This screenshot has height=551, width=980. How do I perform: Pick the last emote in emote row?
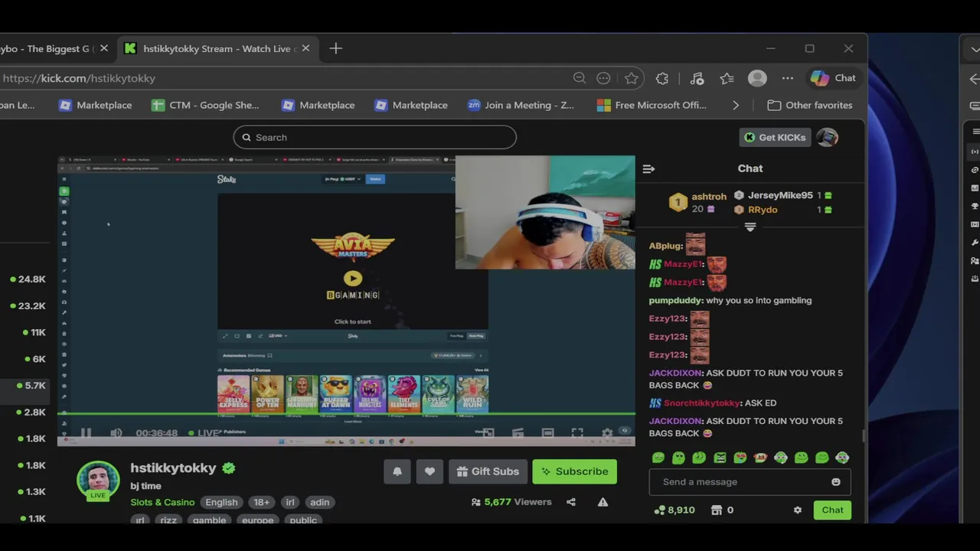click(x=842, y=458)
